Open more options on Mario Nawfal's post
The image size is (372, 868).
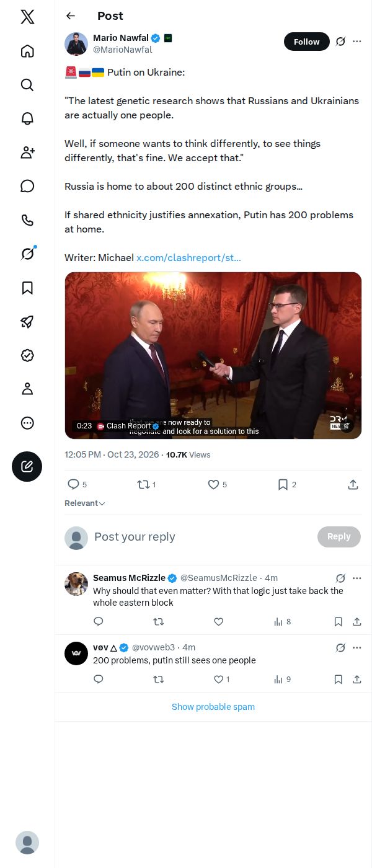pyautogui.click(x=356, y=42)
